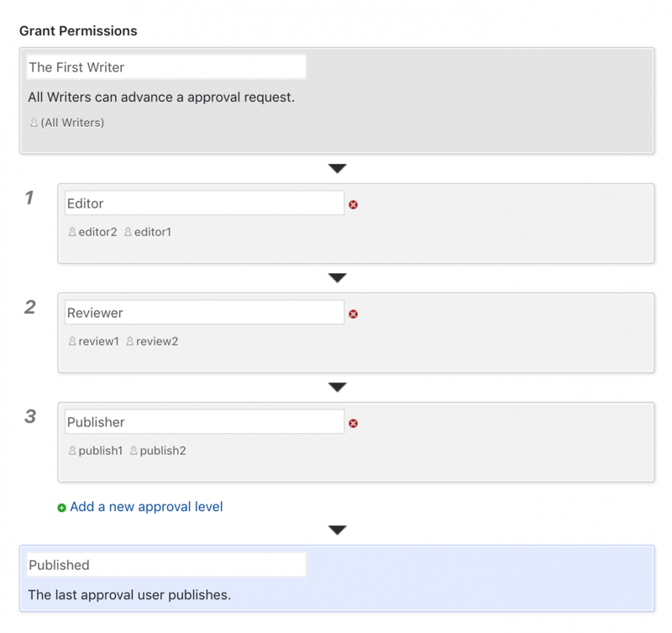Screen dimensions: 672x633
Task: Click the All Writers user icon
Action: (34, 123)
